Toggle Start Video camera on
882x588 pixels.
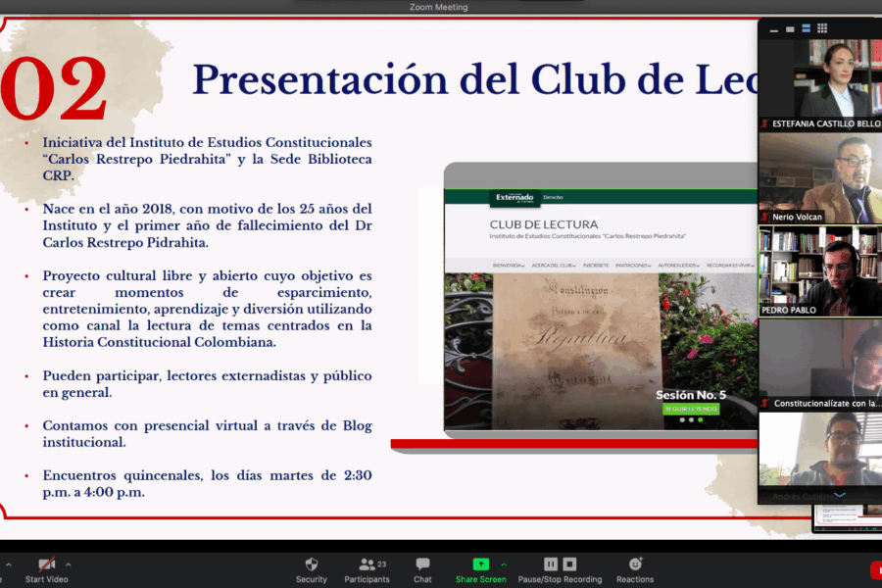[46, 568]
